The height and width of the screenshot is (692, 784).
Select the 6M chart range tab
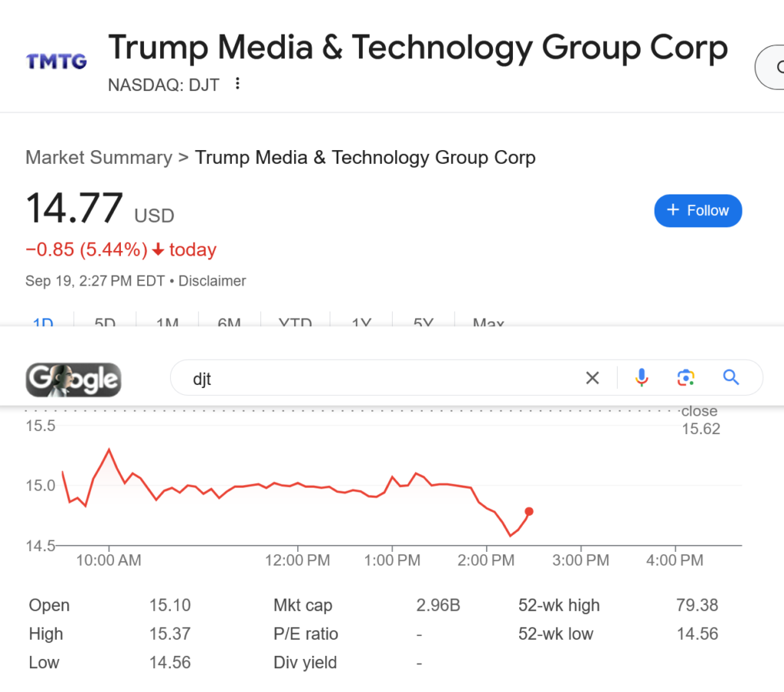[229, 322]
